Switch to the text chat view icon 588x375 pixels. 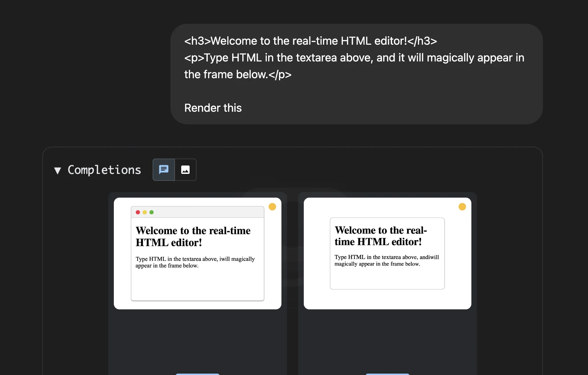click(164, 170)
